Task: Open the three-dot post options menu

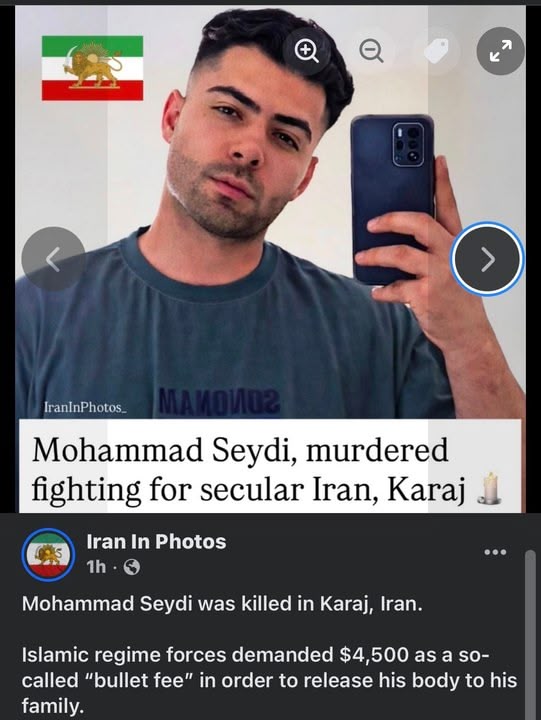Action: coord(496,552)
